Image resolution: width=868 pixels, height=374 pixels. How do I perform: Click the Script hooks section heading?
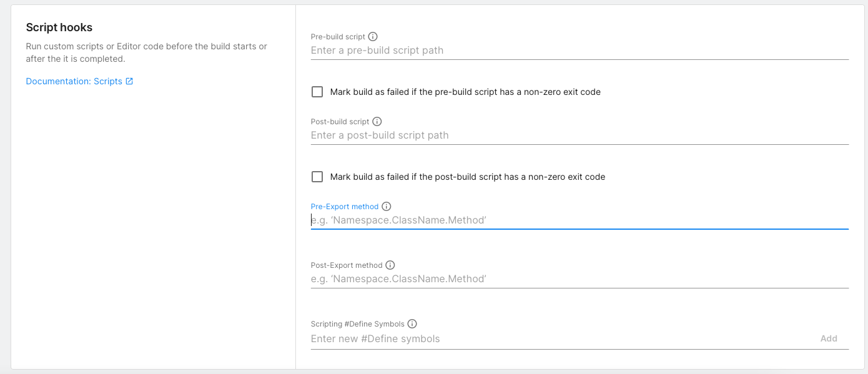pos(59,27)
